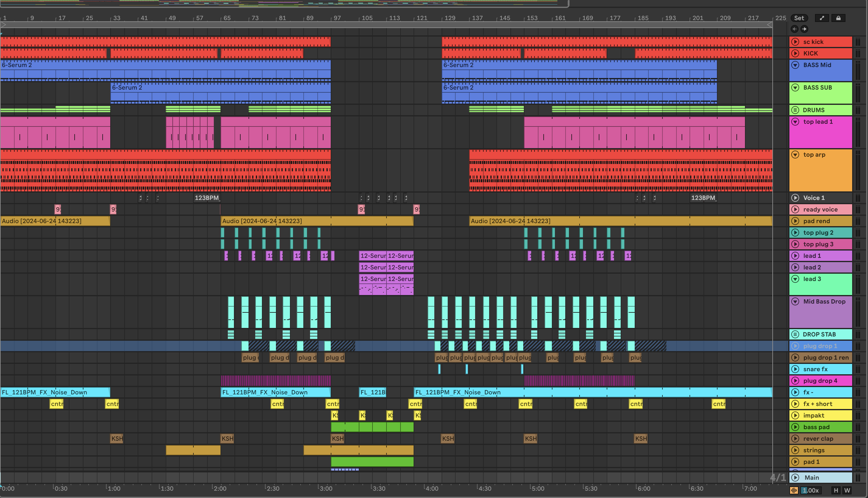This screenshot has height=498, width=868.
Task: Toggle the waveform vertical zoom icon
Action: [793, 490]
